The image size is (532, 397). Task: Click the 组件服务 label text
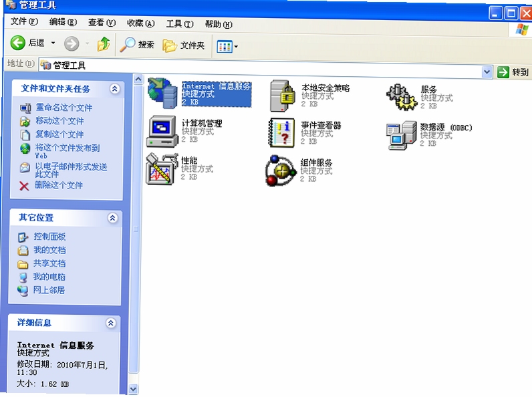pos(316,162)
